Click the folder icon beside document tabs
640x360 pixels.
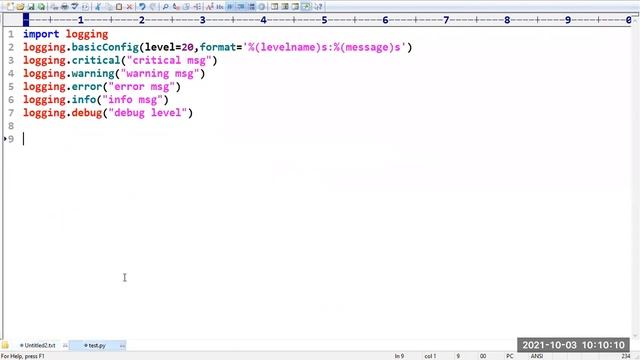click(5, 345)
